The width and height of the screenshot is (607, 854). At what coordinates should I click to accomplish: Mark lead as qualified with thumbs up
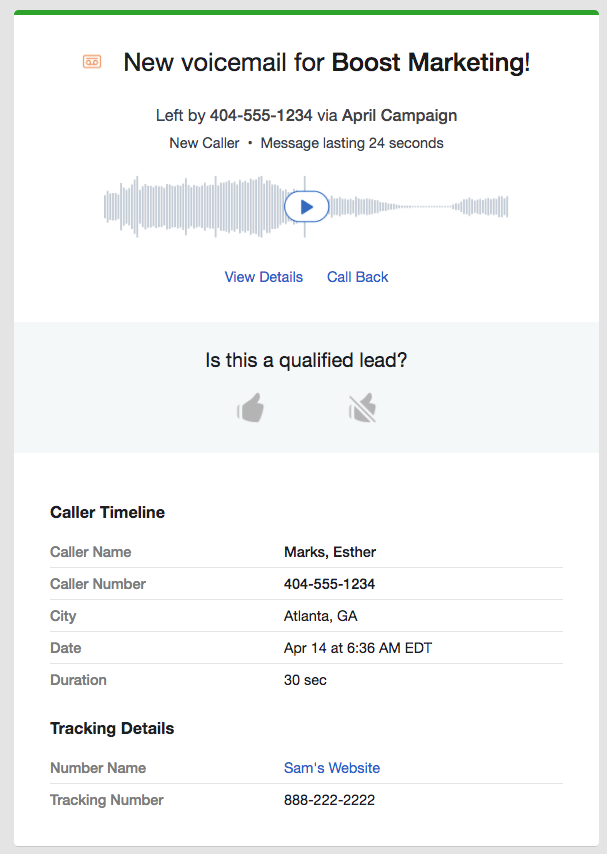tap(251, 408)
